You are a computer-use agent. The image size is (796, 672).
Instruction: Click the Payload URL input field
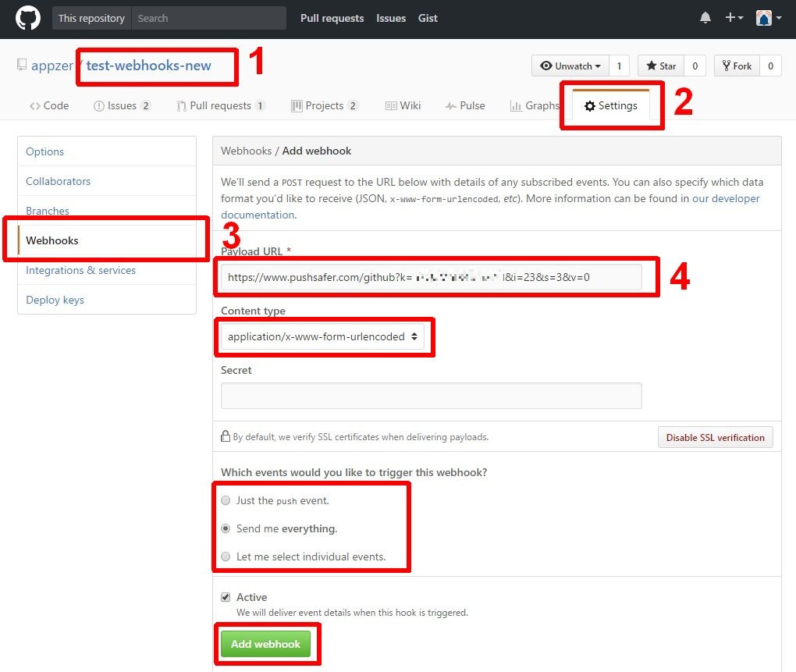pyautogui.click(x=431, y=277)
